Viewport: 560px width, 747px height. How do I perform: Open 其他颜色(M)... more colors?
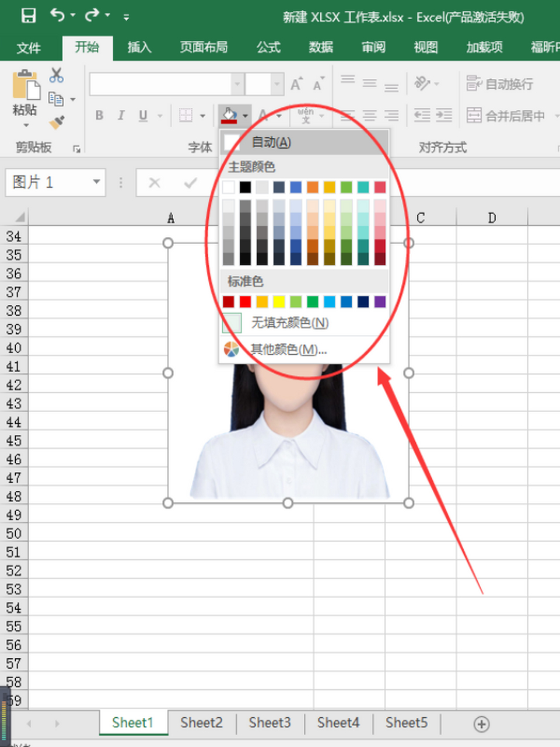tap(304, 350)
